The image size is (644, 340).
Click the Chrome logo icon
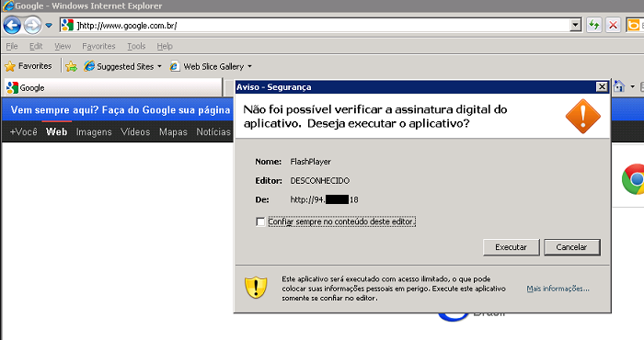pyautogui.click(x=633, y=179)
